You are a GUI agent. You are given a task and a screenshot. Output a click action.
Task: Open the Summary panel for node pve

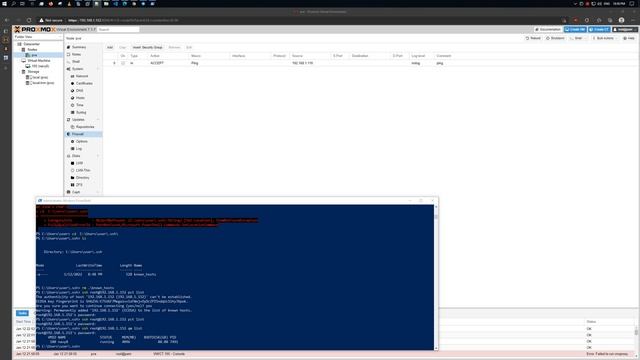(x=79, y=47)
